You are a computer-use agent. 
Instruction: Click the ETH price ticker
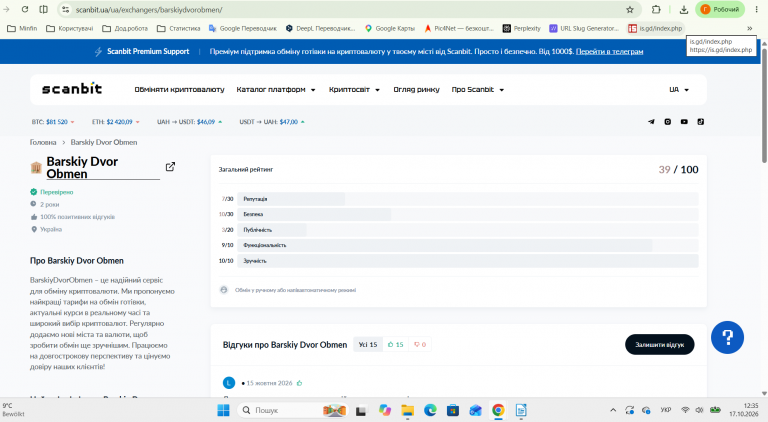point(116,122)
